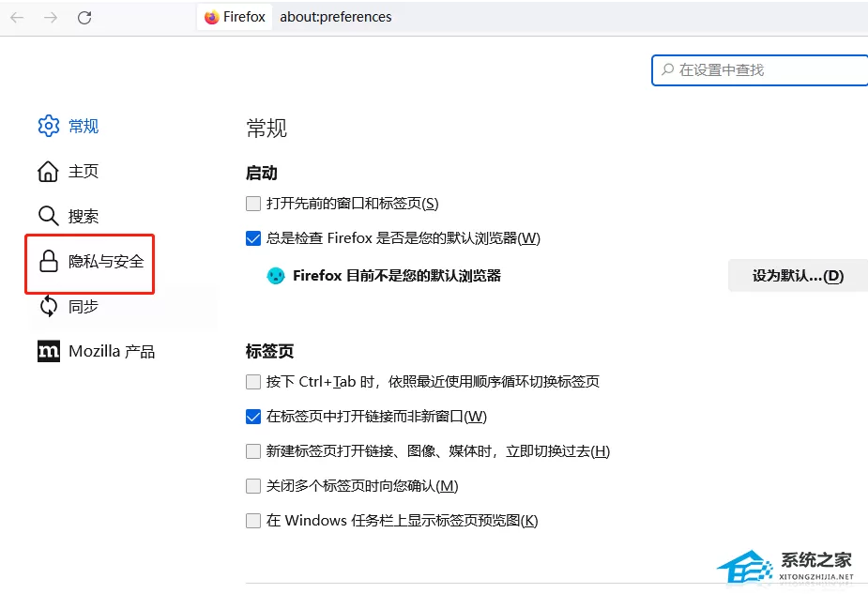Enable 关闭多个标签页时向您确认 checkbox

point(253,486)
